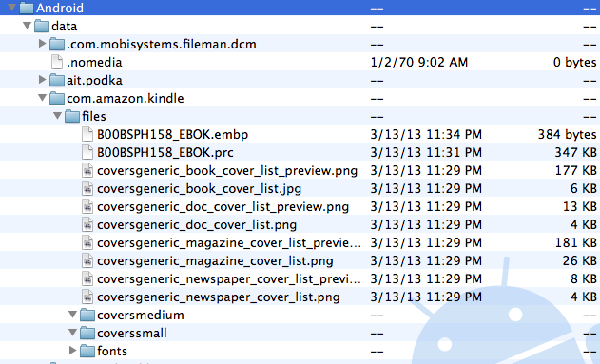
Task: Select the ait.podka folder name
Action: coord(94,80)
